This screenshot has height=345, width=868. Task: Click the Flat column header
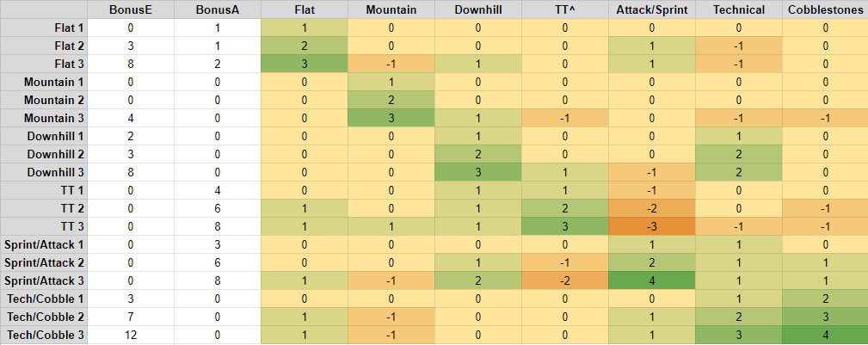coord(305,9)
